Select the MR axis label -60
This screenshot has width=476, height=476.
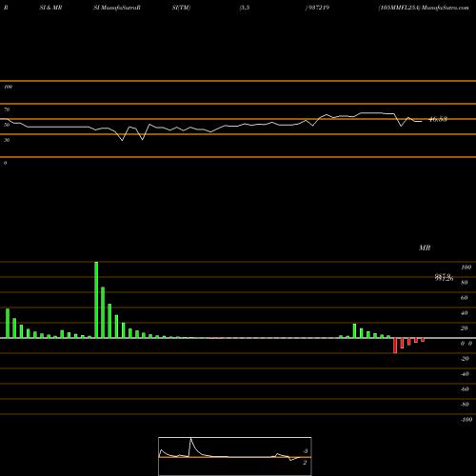[x=465, y=389]
